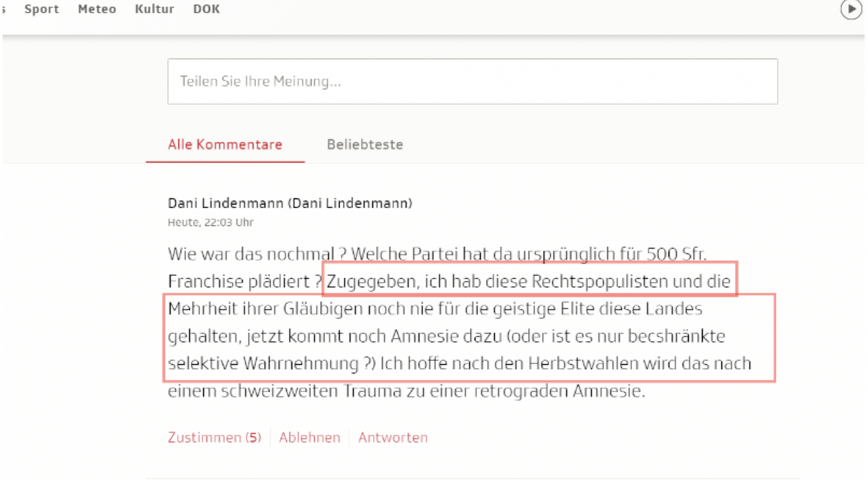This screenshot has width=868, height=488.
Task: Select DOK in the top navigation
Action: (x=206, y=9)
